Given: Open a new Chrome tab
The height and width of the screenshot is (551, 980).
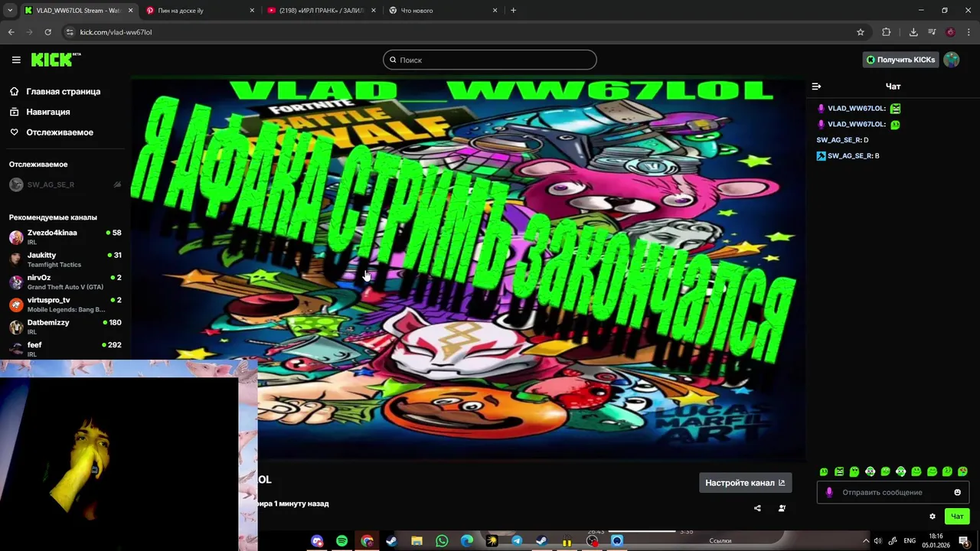Looking at the screenshot, I should [x=513, y=11].
